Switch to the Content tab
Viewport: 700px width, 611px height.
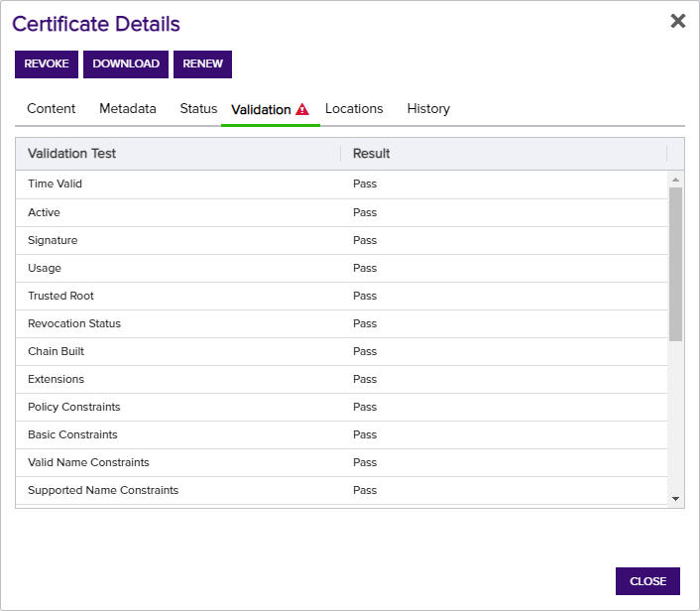pyautogui.click(x=51, y=108)
